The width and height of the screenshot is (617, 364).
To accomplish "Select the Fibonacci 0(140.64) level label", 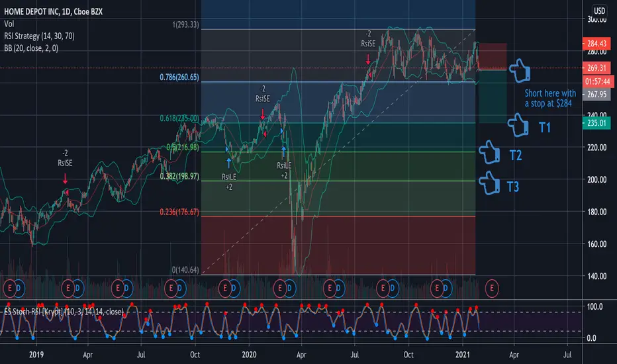I will click(185, 270).
